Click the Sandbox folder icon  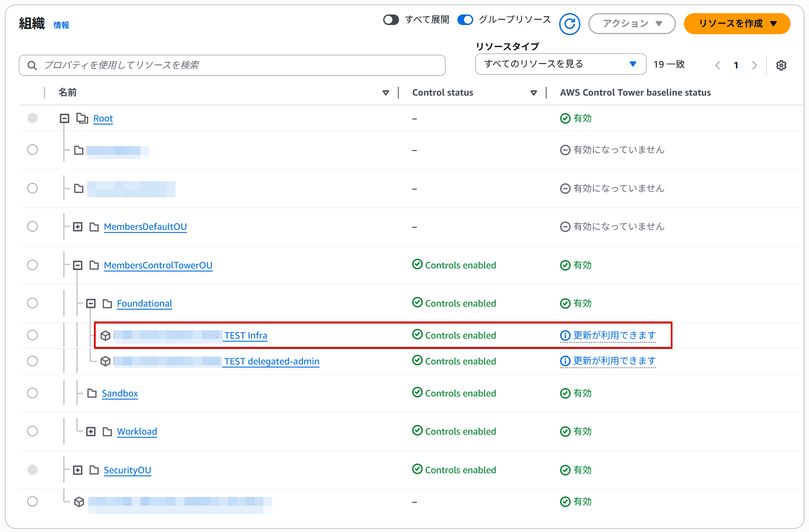pyautogui.click(x=92, y=393)
